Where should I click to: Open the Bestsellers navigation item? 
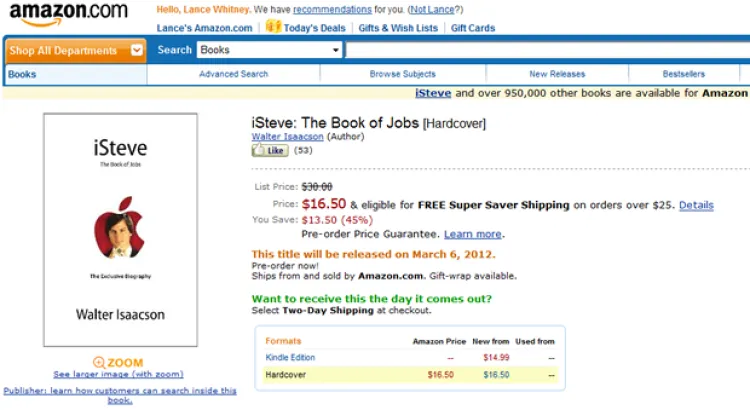pyautogui.click(x=683, y=74)
